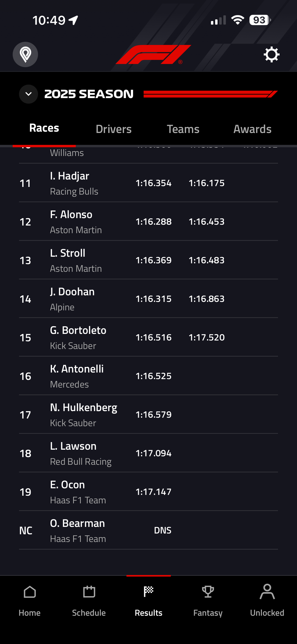Open the Awards tab
The width and height of the screenshot is (297, 644).
coord(252,129)
